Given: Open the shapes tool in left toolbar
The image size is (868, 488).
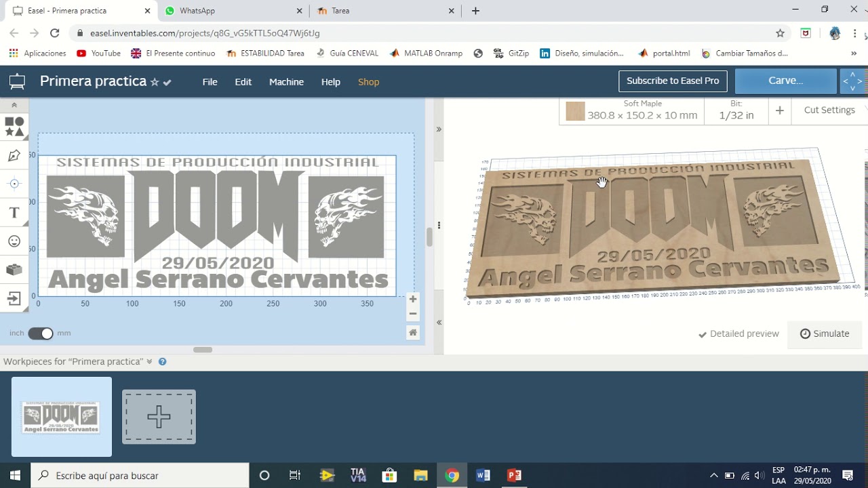Looking at the screenshot, I should tap(14, 127).
